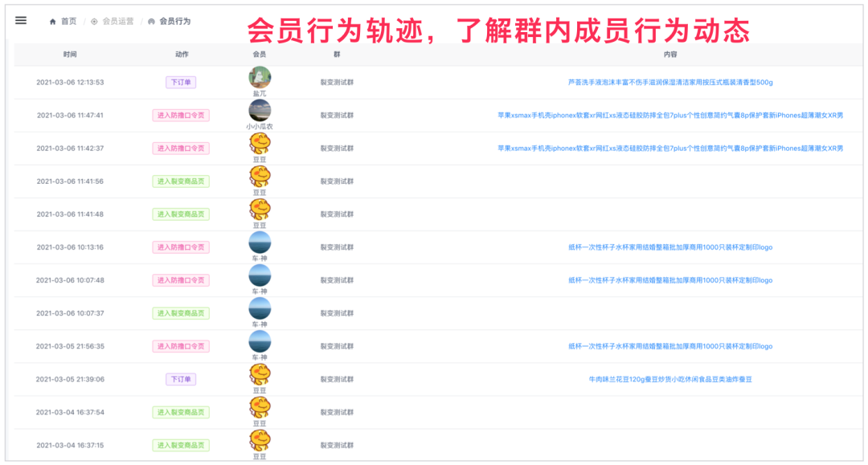868x465 pixels.
Task: Toggle the hamburger sidebar menu icon
Action: [20, 20]
